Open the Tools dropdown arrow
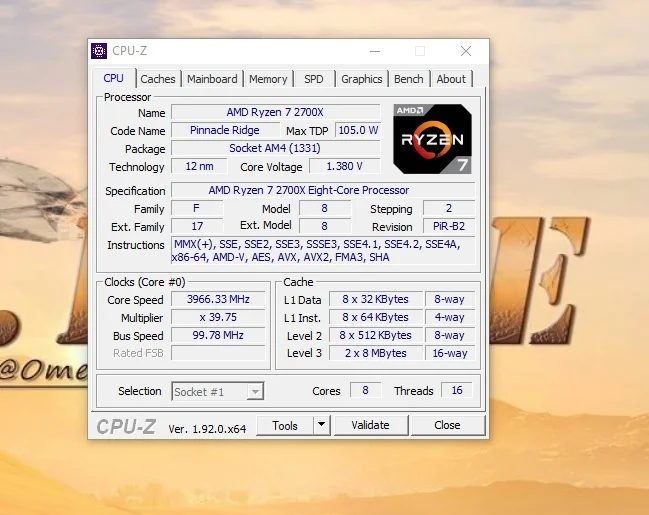This screenshot has width=649, height=515. click(321, 425)
